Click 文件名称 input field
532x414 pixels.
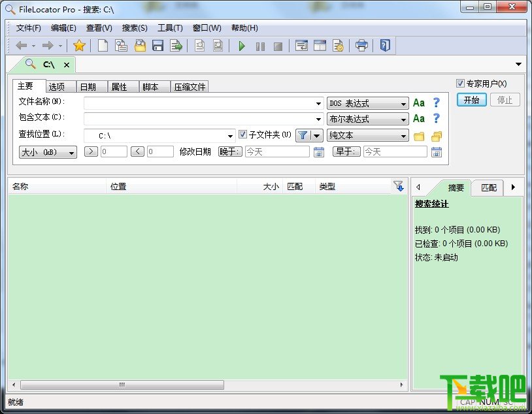203,103
